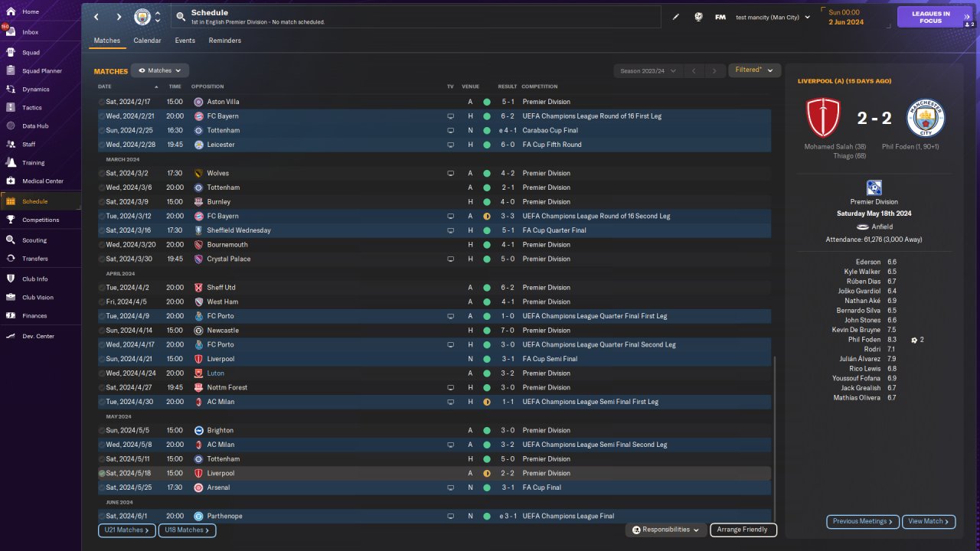Screen dimensions: 980x551
Task: Open the Inbox envelope icon
Action: 11,32
